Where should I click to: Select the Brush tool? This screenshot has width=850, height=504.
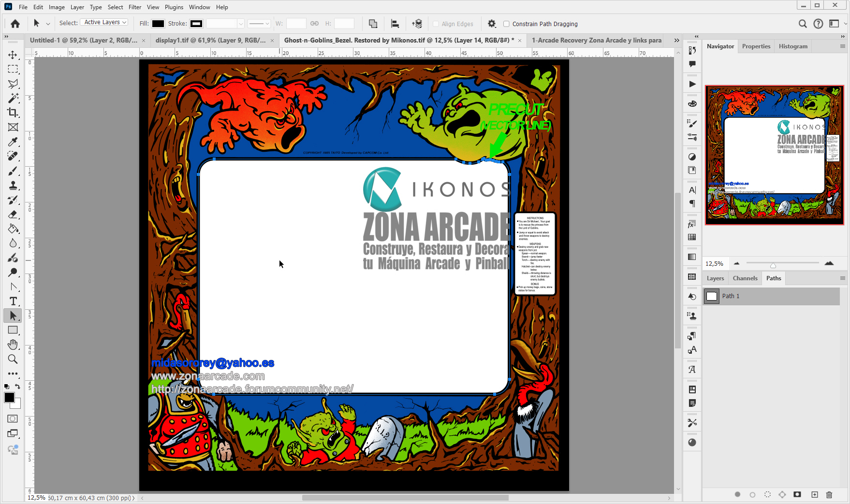point(13,171)
